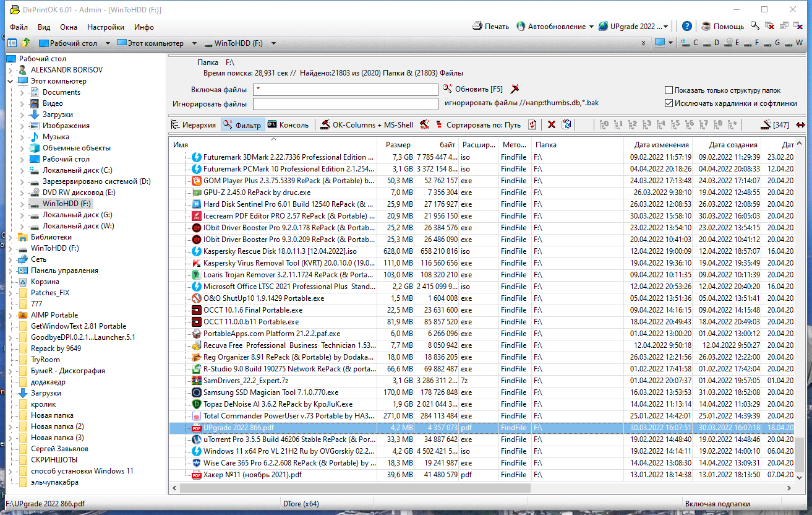
Task: Expand the toolbar overflow chevron
Action: [x=644, y=43]
